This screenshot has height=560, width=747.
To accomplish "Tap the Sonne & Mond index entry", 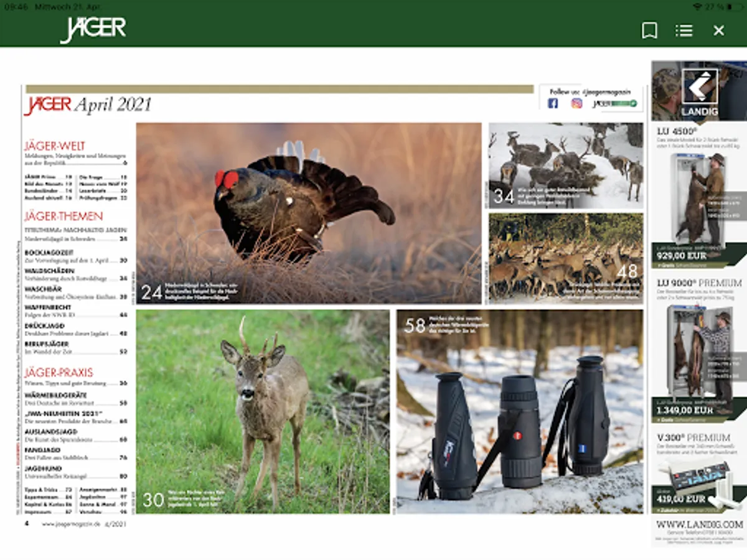I will click(x=103, y=504).
